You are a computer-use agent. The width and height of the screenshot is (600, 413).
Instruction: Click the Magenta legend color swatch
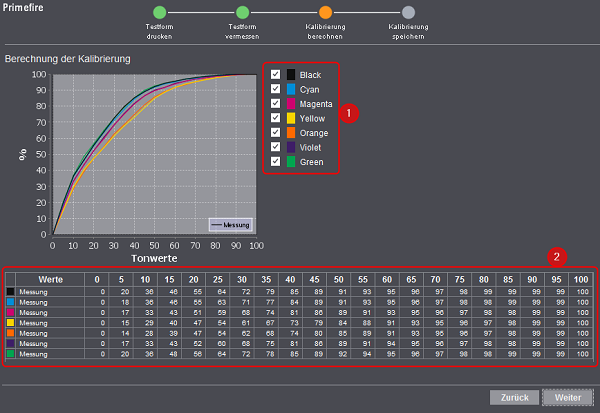coord(291,103)
